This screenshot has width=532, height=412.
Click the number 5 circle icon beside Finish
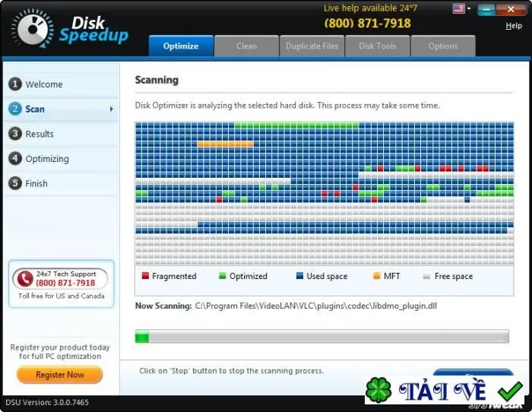tap(15, 183)
